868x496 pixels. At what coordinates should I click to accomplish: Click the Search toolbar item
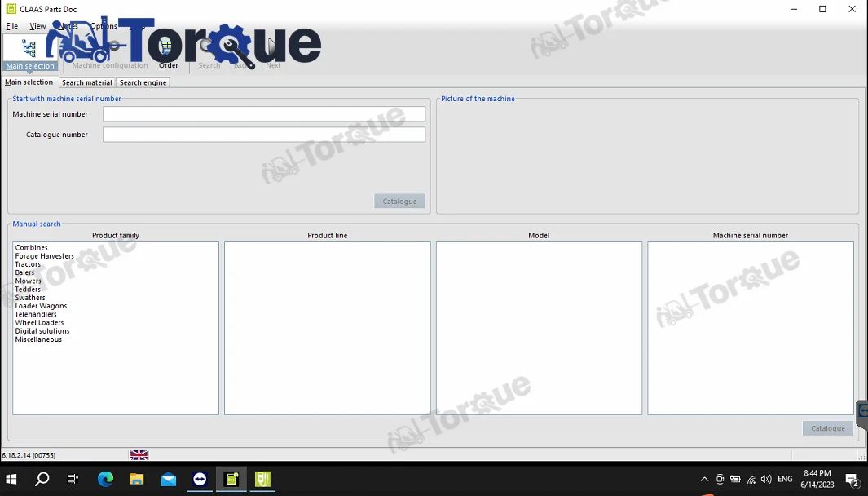[209, 65]
